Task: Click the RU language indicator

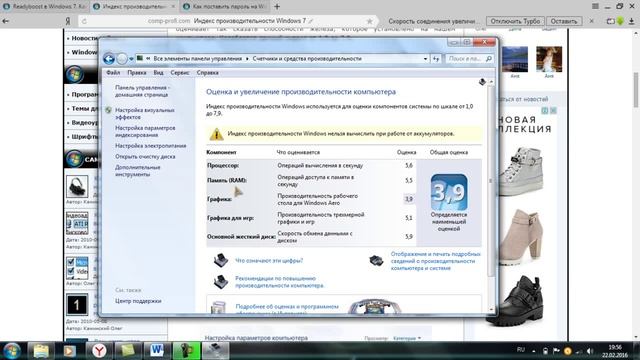Action: tap(520, 350)
